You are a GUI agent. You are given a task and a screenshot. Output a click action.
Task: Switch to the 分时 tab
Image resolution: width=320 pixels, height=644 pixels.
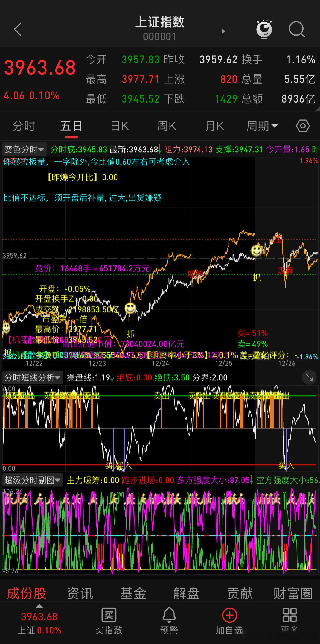[24, 126]
